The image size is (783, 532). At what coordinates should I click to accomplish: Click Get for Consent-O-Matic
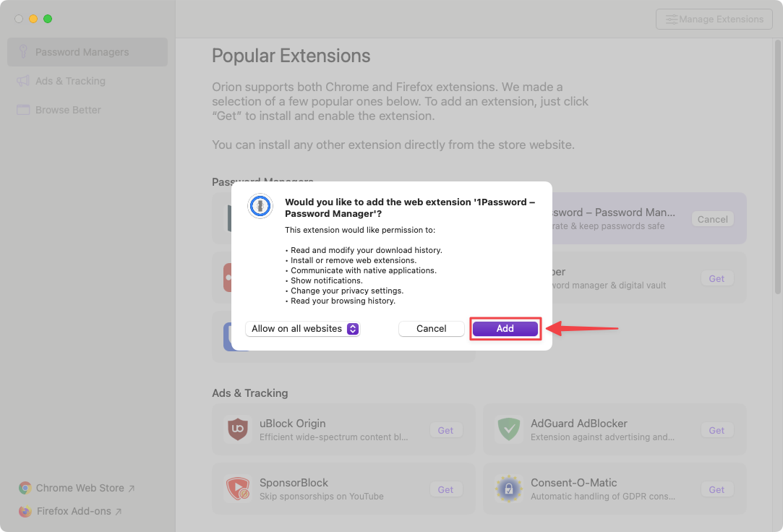point(716,489)
